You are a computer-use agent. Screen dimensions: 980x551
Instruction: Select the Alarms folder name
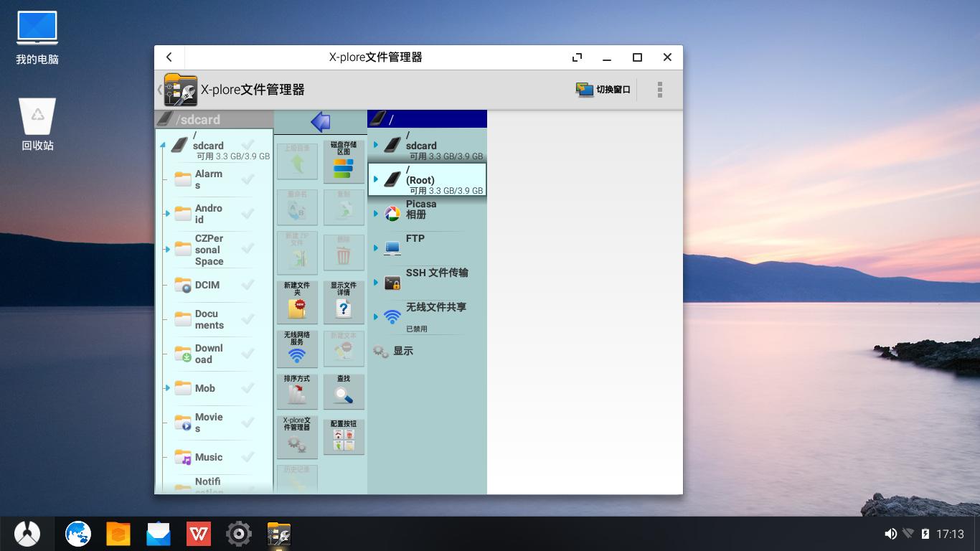click(209, 179)
